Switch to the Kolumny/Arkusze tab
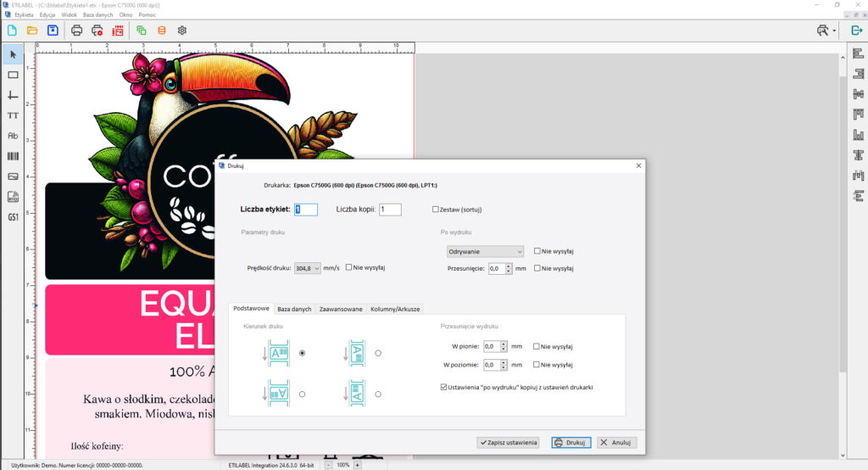This screenshot has width=868, height=470. point(395,310)
